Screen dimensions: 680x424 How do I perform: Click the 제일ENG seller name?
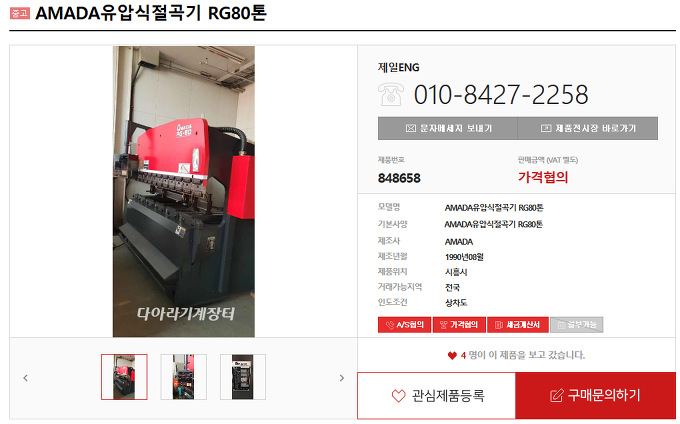coord(399,68)
